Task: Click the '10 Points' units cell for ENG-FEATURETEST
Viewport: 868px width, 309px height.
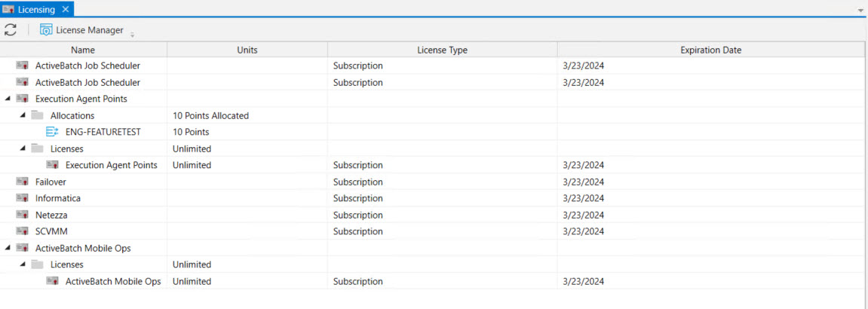Action: pyautogui.click(x=191, y=132)
